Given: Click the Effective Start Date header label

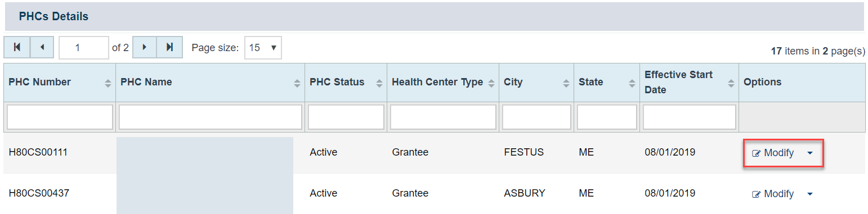Looking at the screenshot, I should coord(678,82).
